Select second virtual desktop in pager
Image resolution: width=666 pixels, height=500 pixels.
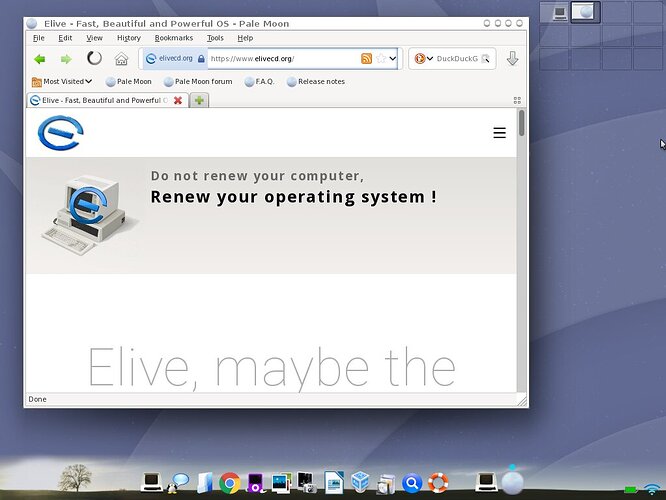pyautogui.click(x=585, y=12)
